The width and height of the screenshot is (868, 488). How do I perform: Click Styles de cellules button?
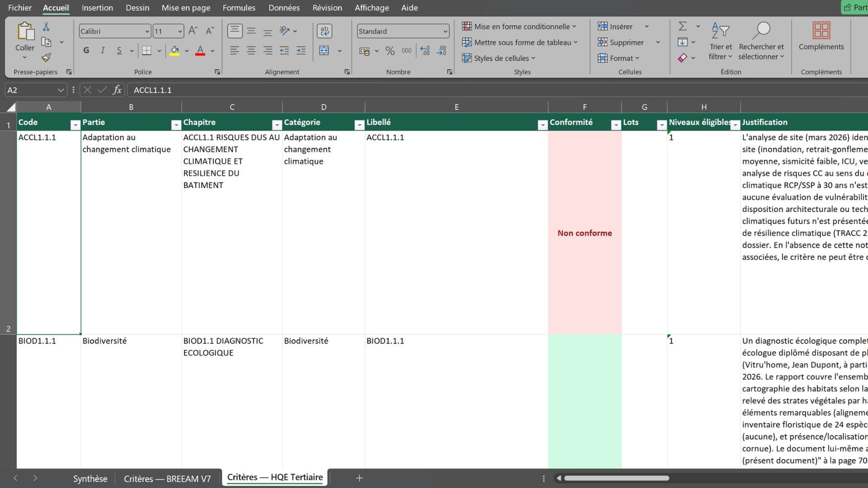click(x=499, y=58)
